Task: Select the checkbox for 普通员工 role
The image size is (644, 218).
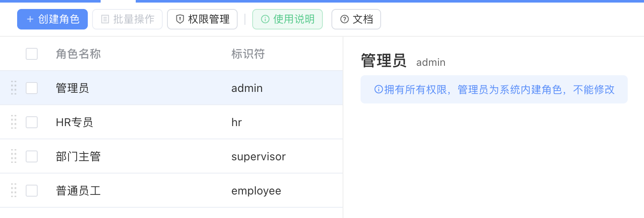Action: (32, 191)
